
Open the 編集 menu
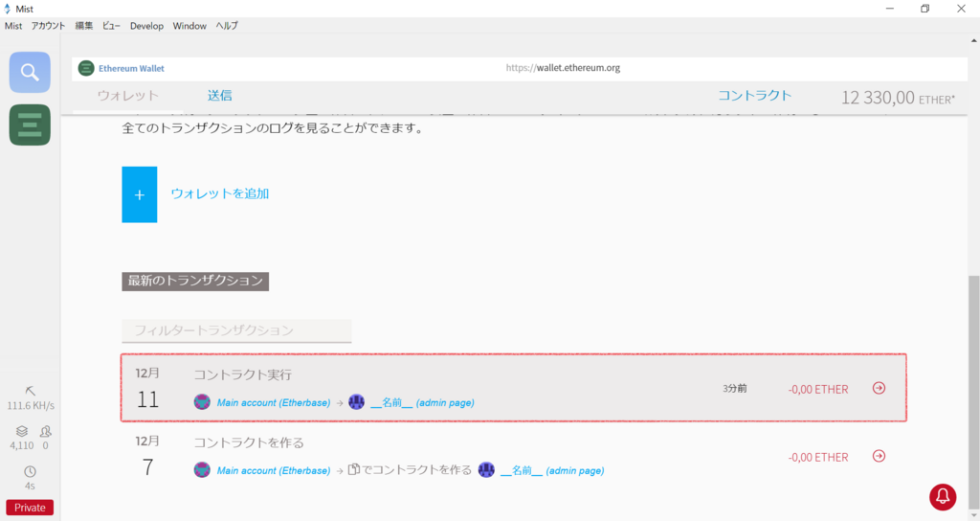[84, 26]
